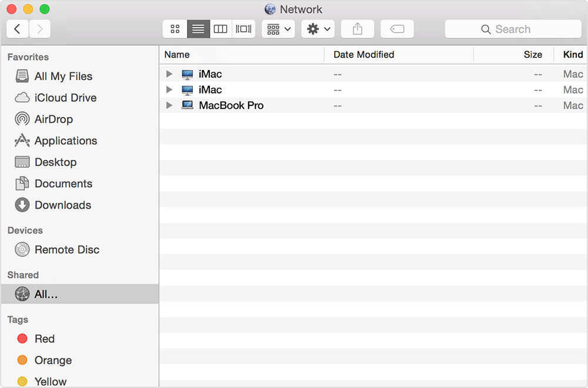Click Mac kind cell in MacBook Pro row

[573, 105]
